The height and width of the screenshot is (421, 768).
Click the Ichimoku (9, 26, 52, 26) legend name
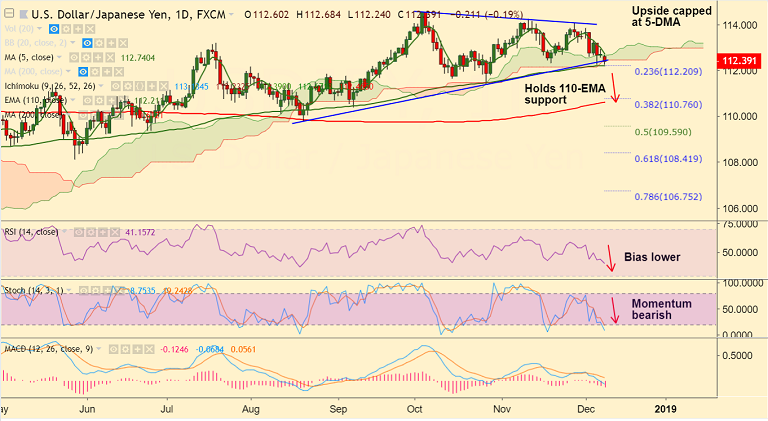click(49, 86)
